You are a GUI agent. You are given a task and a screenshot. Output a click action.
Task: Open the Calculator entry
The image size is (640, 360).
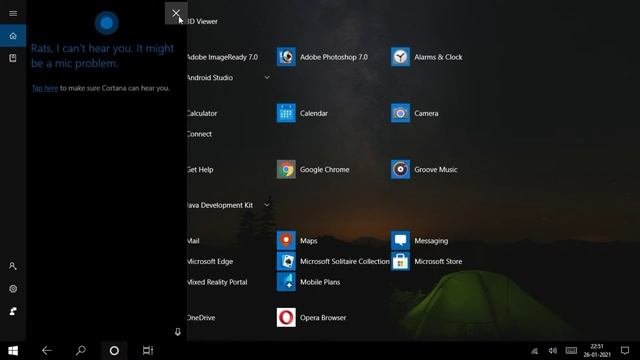click(x=202, y=113)
